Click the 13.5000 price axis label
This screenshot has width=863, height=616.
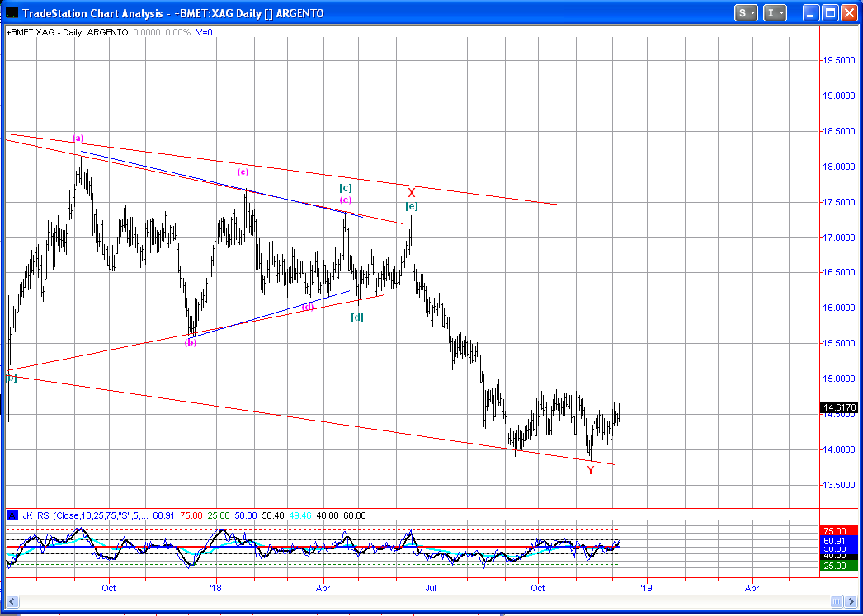pos(839,485)
